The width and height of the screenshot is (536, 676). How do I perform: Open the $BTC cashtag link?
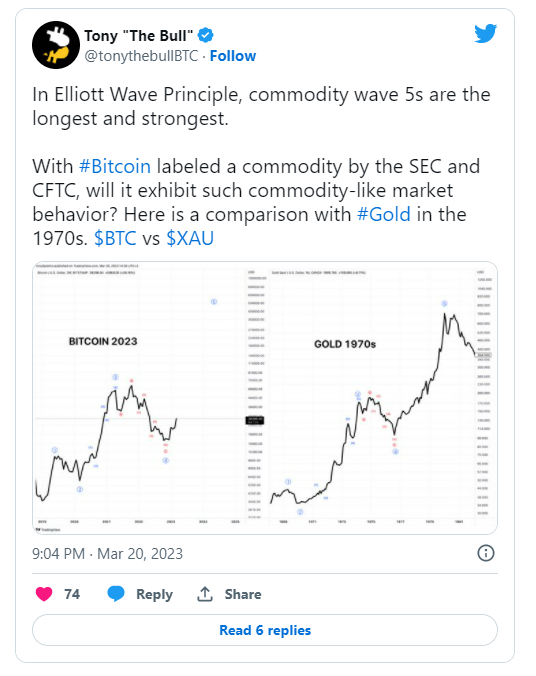click(x=115, y=238)
